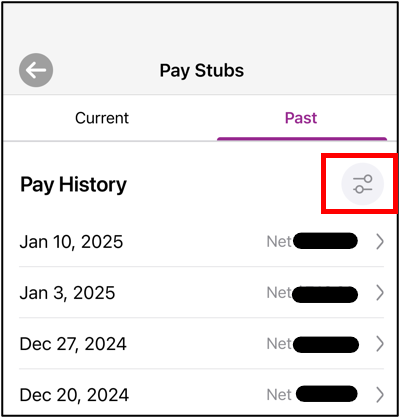Click the Net amount for Jan 3, 2025
The image size is (400, 419).
coord(325,294)
